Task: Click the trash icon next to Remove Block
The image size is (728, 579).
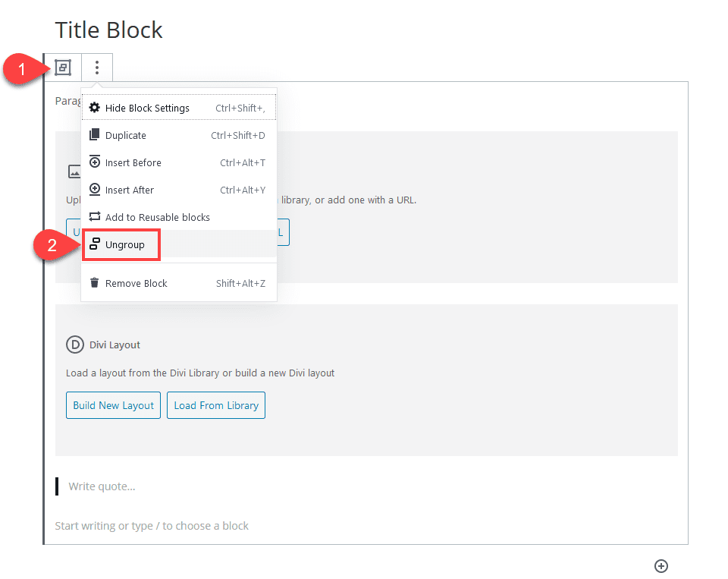Action: (x=94, y=282)
